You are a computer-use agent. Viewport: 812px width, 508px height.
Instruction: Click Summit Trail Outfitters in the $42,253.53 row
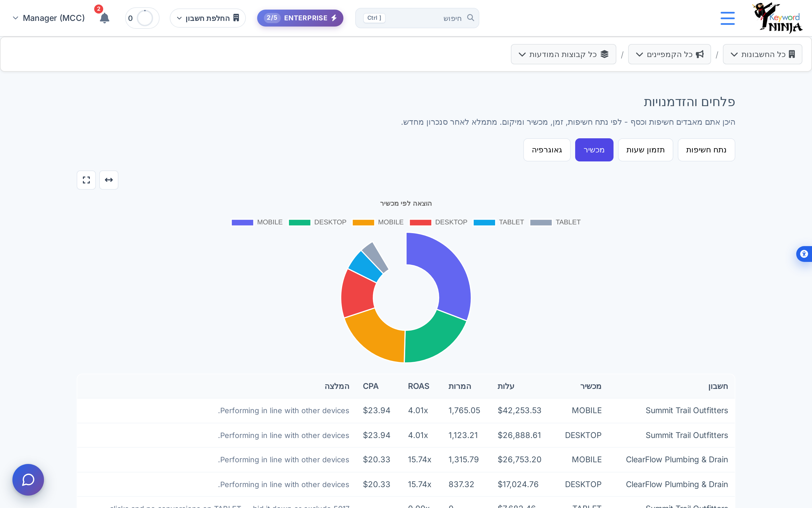[x=687, y=411]
